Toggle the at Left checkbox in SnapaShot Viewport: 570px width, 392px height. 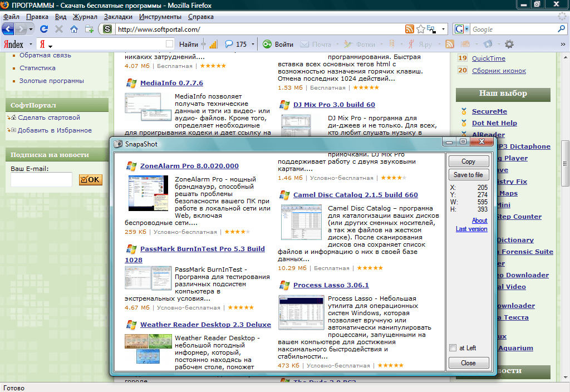click(x=453, y=348)
